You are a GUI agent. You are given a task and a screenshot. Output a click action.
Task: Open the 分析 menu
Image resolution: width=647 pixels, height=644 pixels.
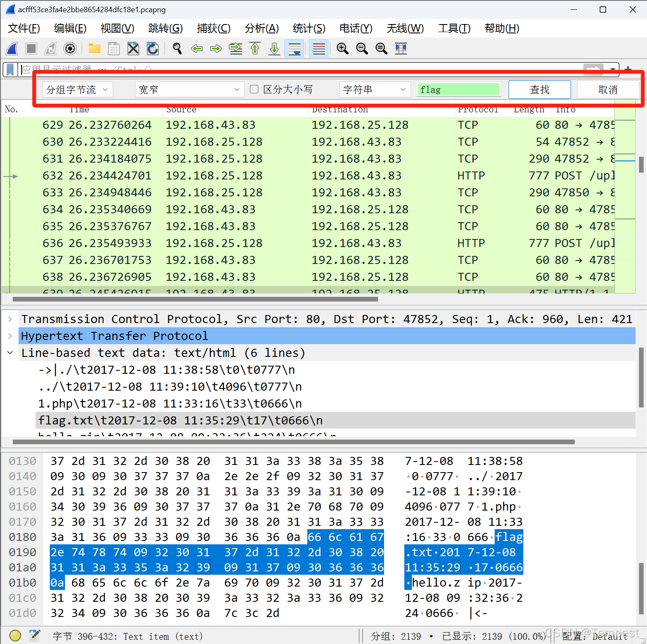pyautogui.click(x=261, y=28)
